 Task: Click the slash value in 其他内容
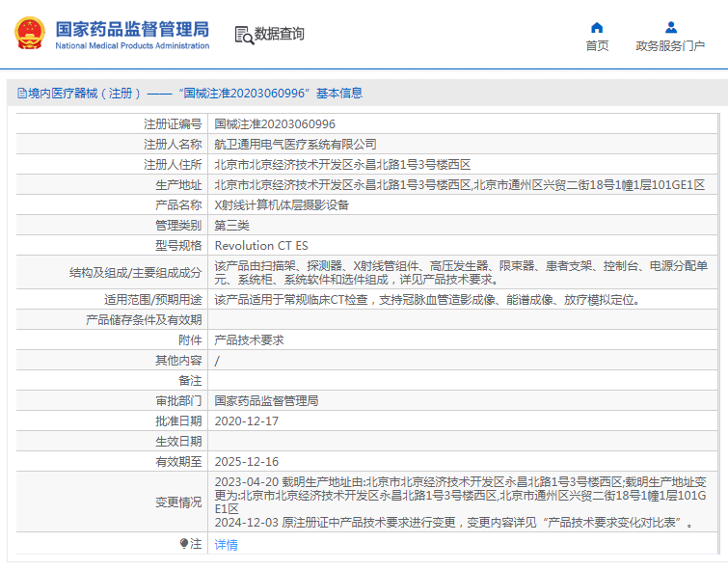click(217, 361)
